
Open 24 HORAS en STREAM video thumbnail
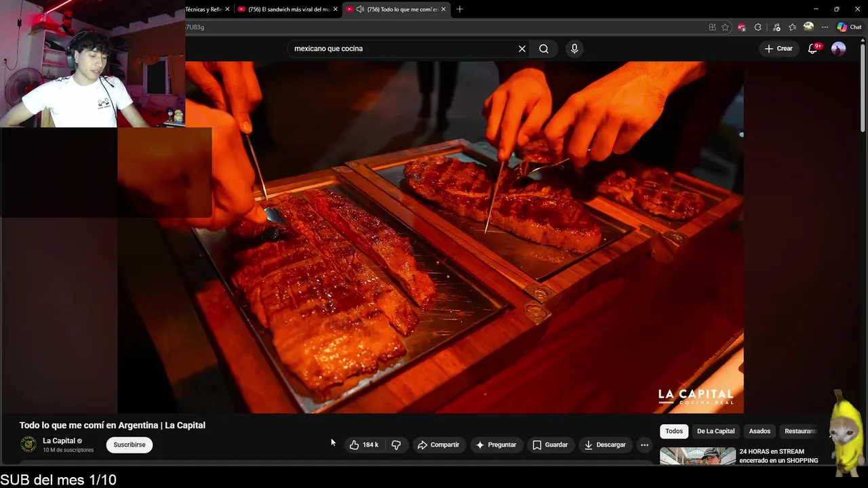click(698, 456)
